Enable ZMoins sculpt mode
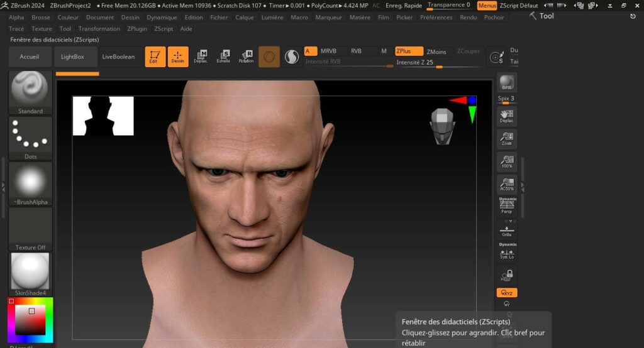The image size is (644, 348). click(x=436, y=52)
